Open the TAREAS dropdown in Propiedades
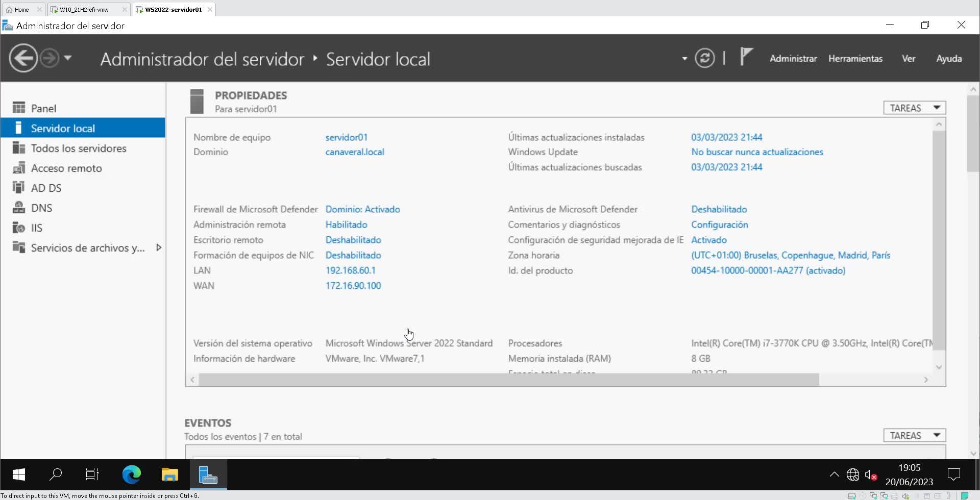This screenshot has height=500, width=980. (915, 108)
